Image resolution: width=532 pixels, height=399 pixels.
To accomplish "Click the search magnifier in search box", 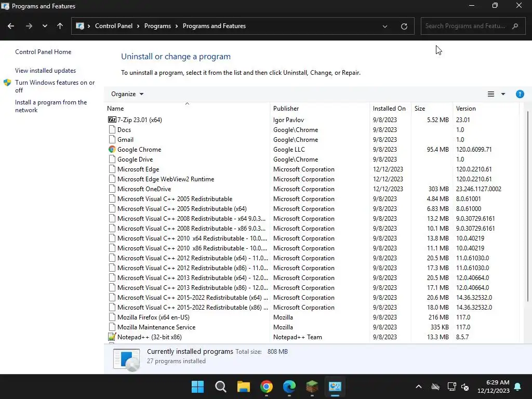I will point(515,26).
